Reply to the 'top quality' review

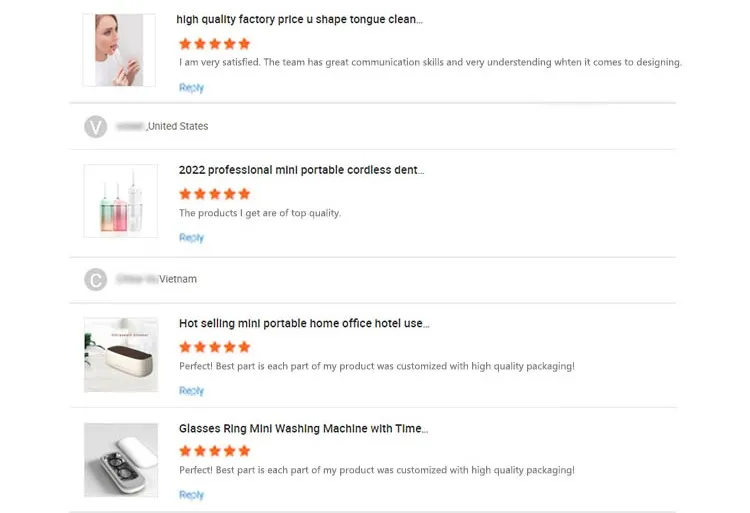pyautogui.click(x=191, y=238)
